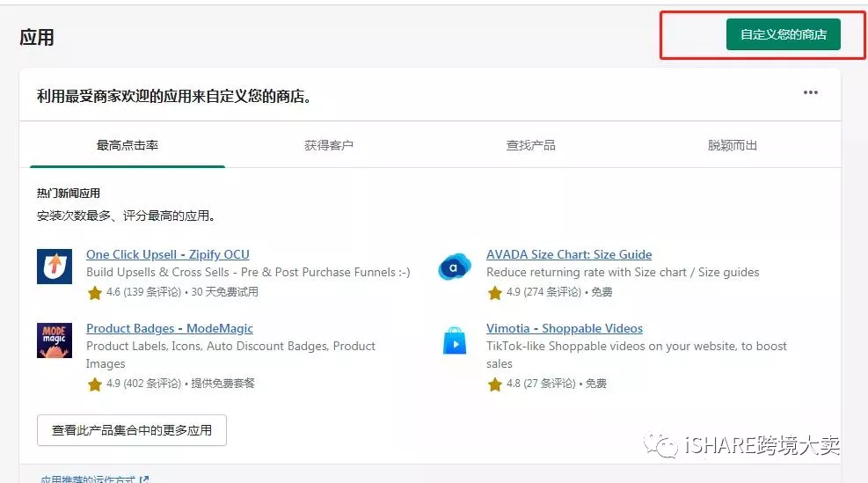
Task: Open Vimotia - Shoppable Videos link
Action: tap(565, 328)
